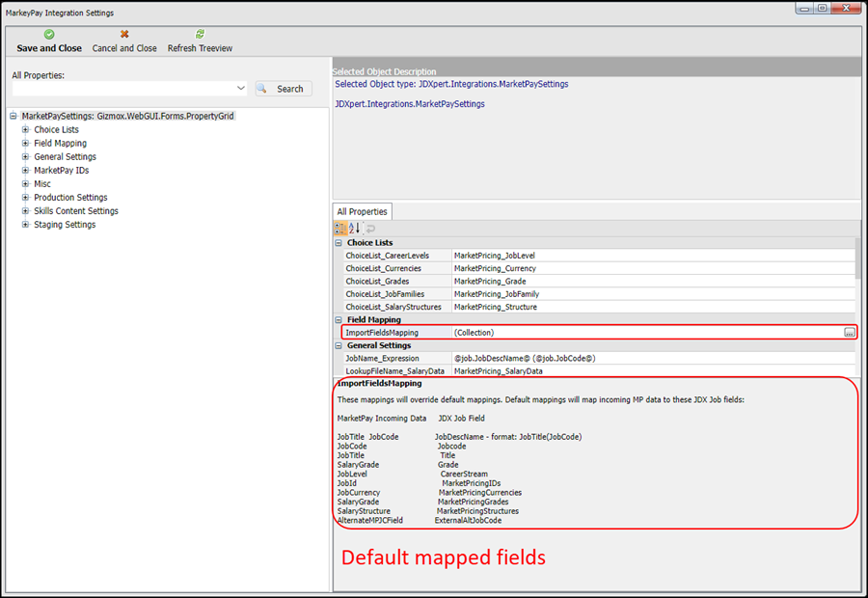Edit the @job.JobDescName@ expression value
Viewport: 868px width, 598px height.
[x=653, y=358]
